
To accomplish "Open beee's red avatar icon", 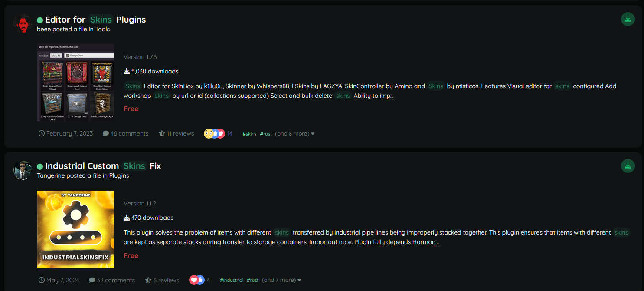I will [x=22, y=23].
